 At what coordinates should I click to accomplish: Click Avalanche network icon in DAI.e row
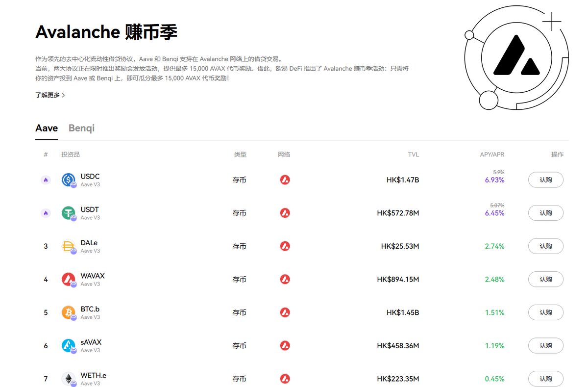[x=285, y=246]
